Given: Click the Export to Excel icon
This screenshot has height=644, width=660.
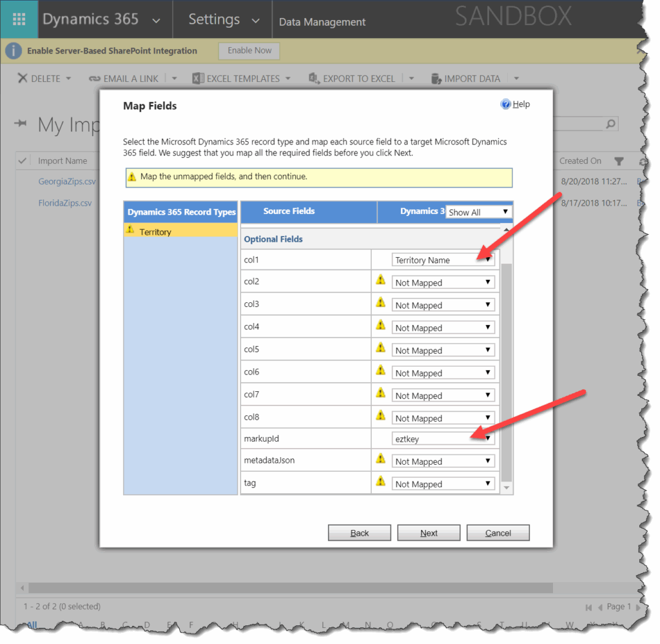Looking at the screenshot, I should (314, 78).
